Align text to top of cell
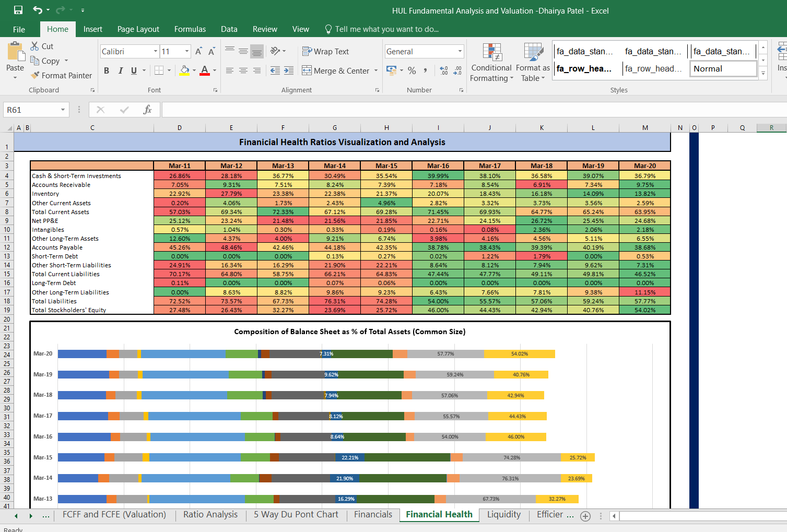787x532 pixels. (230, 51)
